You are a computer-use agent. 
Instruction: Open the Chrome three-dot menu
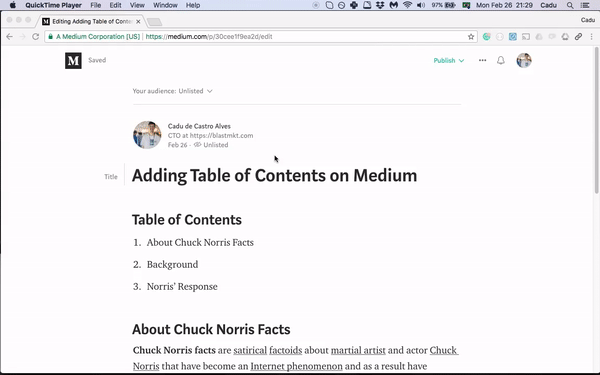point(592,37)
